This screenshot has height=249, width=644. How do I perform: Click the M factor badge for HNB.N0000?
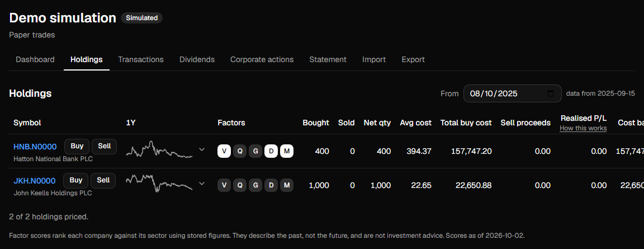tap(287, 151)
